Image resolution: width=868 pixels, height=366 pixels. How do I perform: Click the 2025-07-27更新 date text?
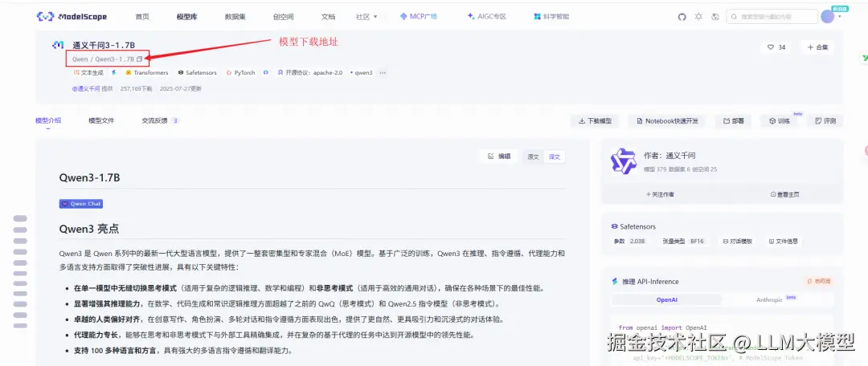point(181,88)
